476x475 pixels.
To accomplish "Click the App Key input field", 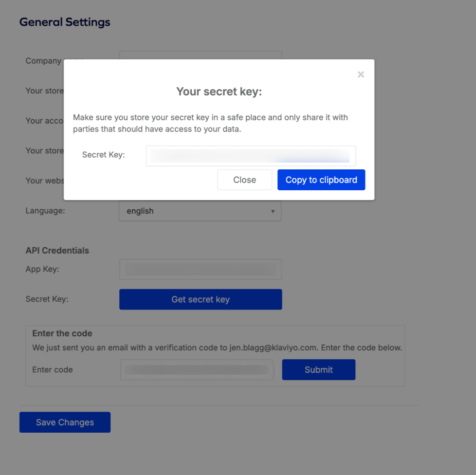I will click(x=201, y=269).
